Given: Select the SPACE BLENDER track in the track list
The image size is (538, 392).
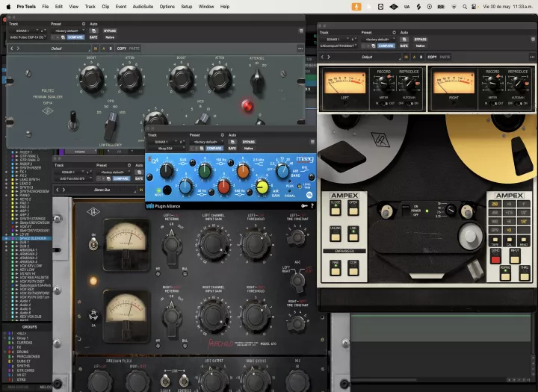Looking at the screenshot, I should point(33,238).
